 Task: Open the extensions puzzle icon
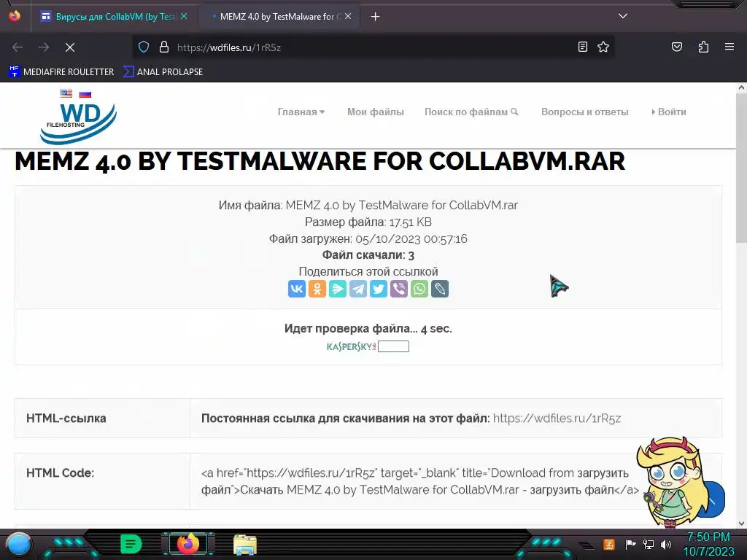pos(703,47)
